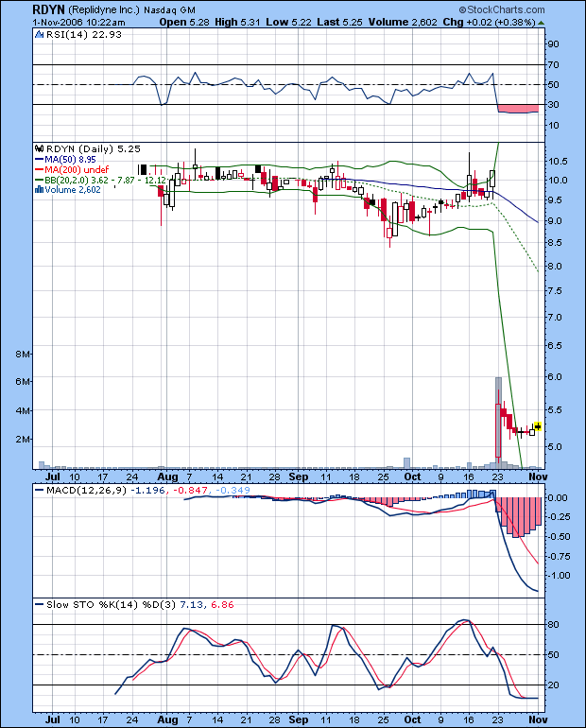Click the copyright symbol before StockCharts.com

[462, 9]
